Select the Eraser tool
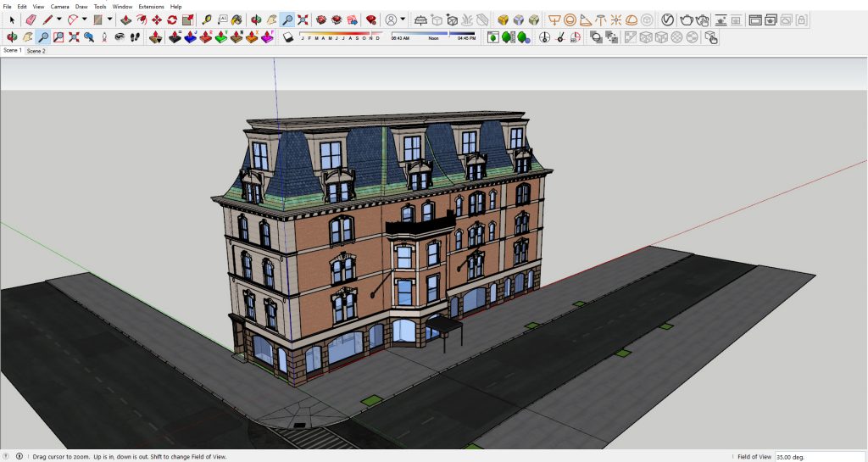Viewport: 868px width, 462px height. (x=31, y=19)
